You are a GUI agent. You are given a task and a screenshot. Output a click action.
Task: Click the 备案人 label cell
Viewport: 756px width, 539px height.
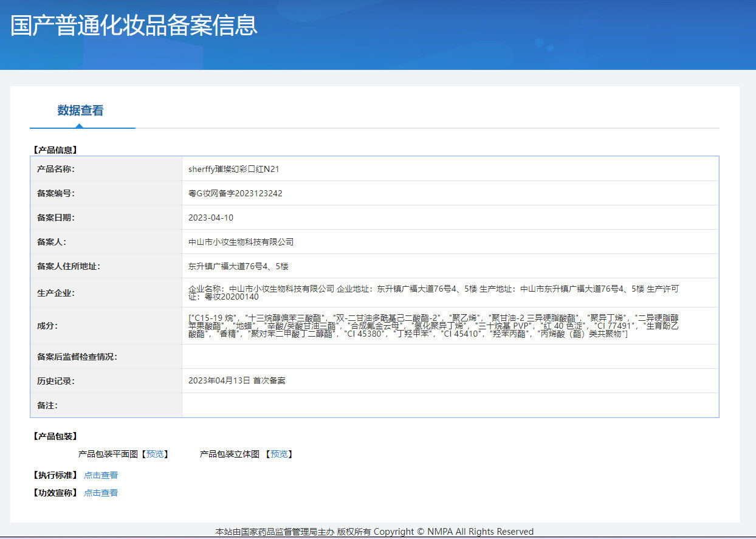[106, 242]
